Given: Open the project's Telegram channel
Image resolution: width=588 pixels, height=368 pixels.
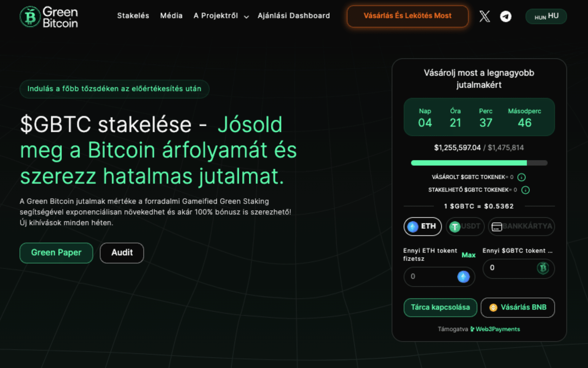Looking at the screenshot, I should click(506, 17).
